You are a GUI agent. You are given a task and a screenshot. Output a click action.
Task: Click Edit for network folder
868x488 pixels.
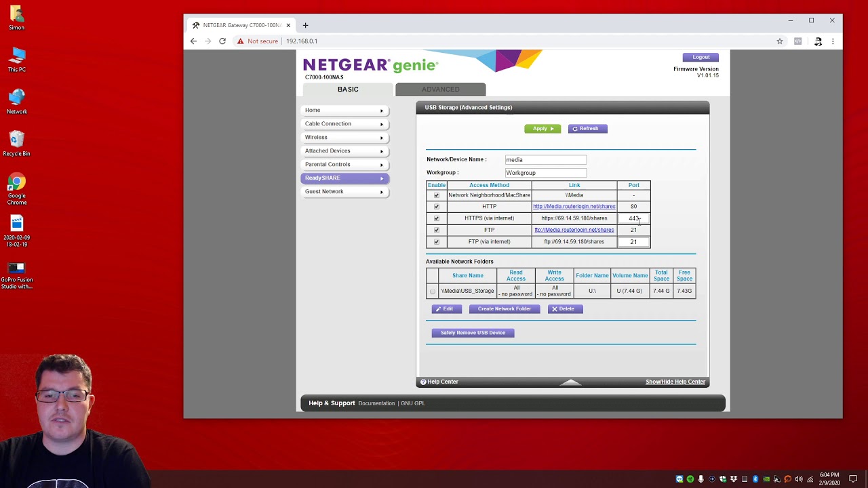[x=446, y=309]
